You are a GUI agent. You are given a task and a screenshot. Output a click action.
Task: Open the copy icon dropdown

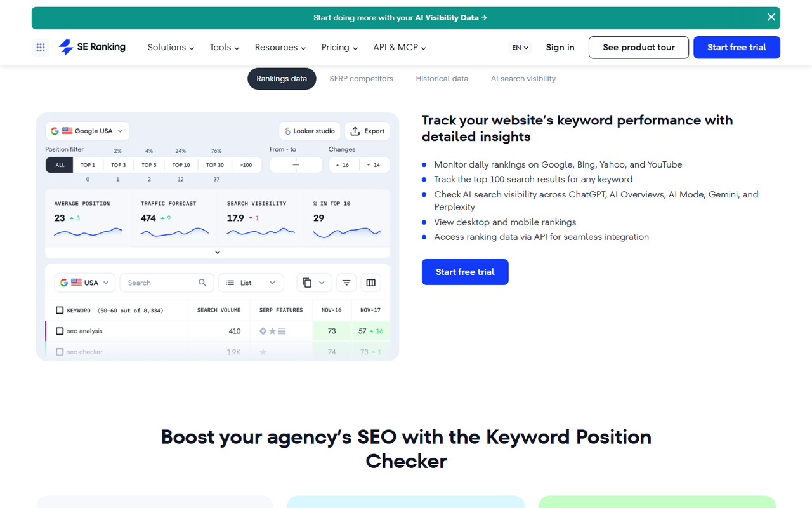coord(314,283)
